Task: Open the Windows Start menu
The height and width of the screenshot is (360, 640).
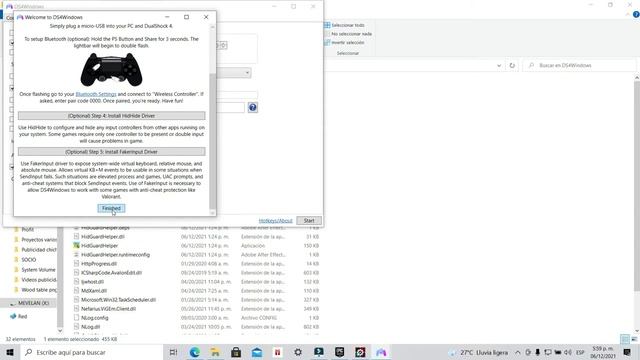Action: click(10, 352)
